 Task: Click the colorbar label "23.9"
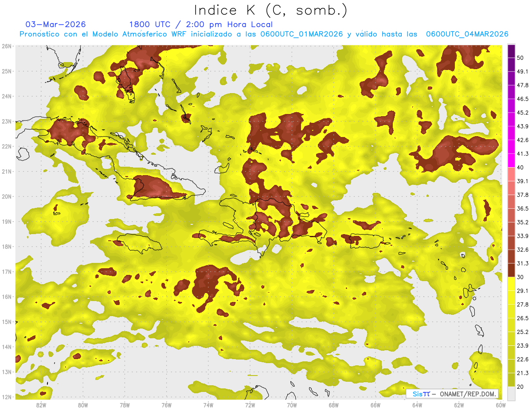tap(523, 346)
